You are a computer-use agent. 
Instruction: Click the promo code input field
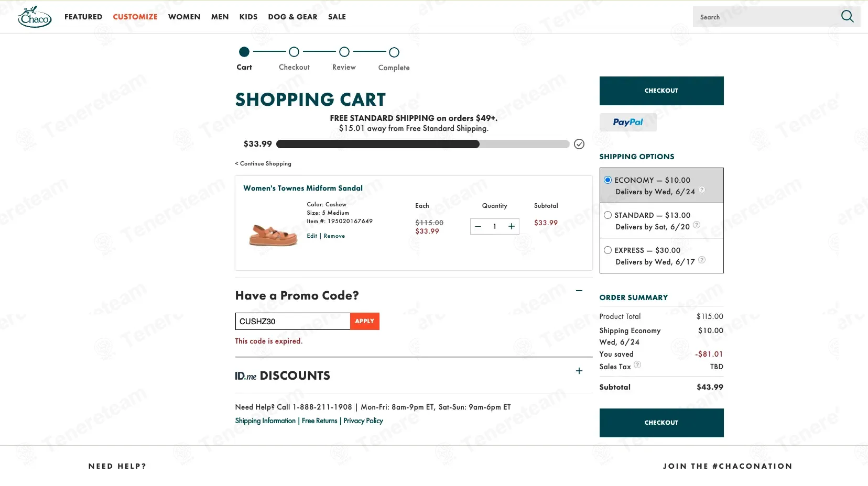coord(292,321)
